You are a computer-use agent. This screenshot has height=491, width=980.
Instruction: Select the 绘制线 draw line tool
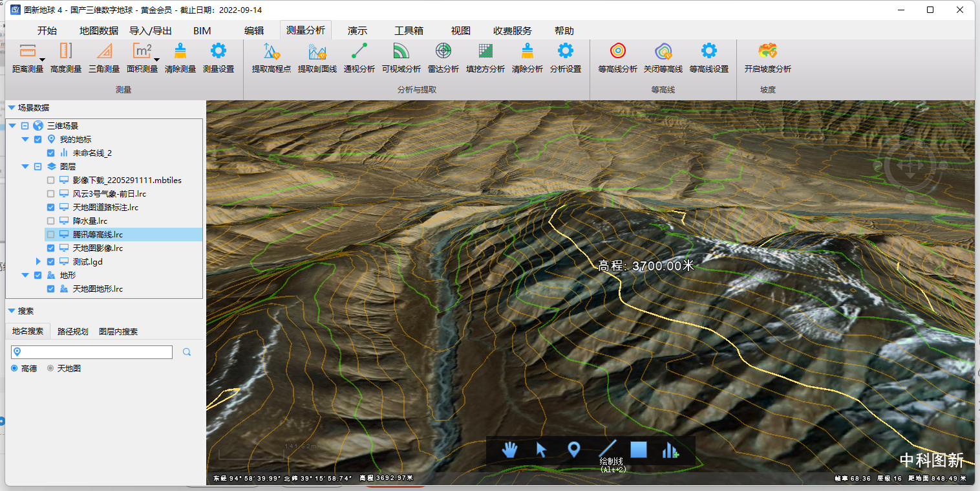tap(608, 448)
